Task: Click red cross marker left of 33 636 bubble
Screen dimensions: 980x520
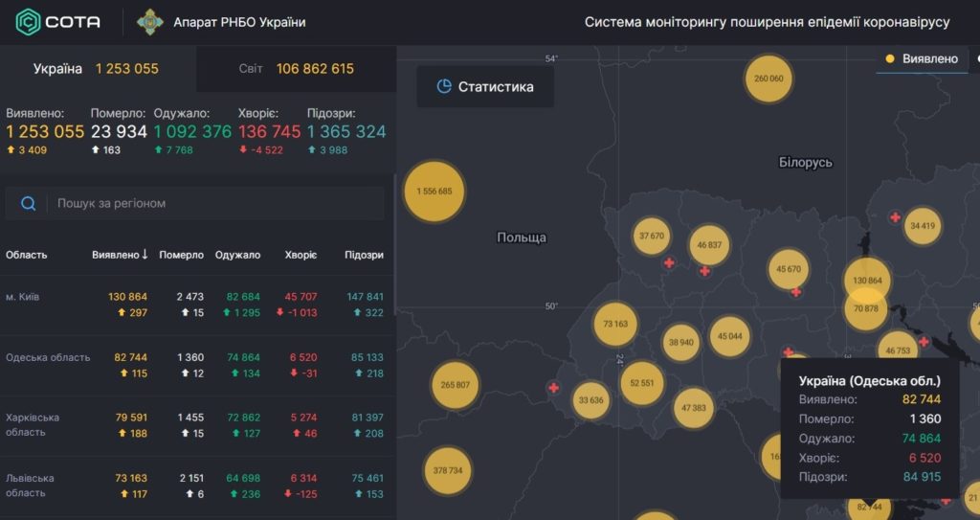Action: tap(554, 388)
